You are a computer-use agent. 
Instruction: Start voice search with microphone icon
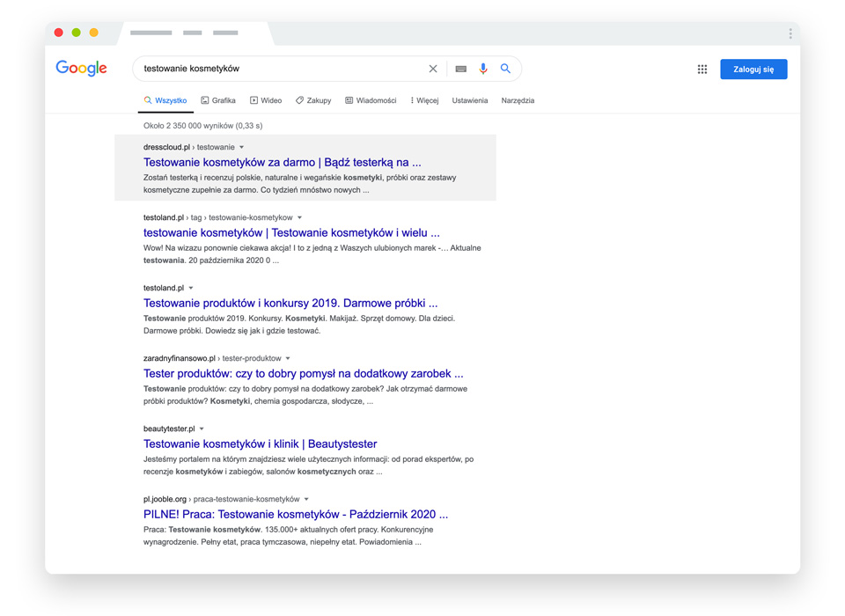(x=483, y=69)
